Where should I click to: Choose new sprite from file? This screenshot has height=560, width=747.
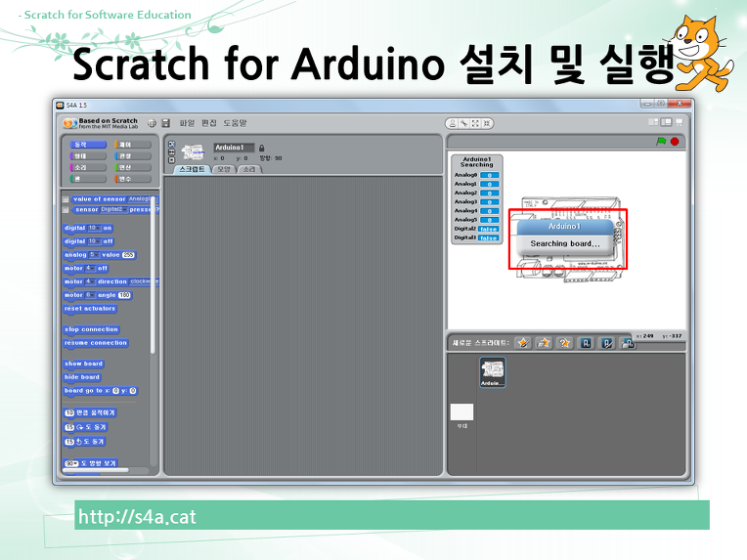pyautogui.click(x=544, y=343)
